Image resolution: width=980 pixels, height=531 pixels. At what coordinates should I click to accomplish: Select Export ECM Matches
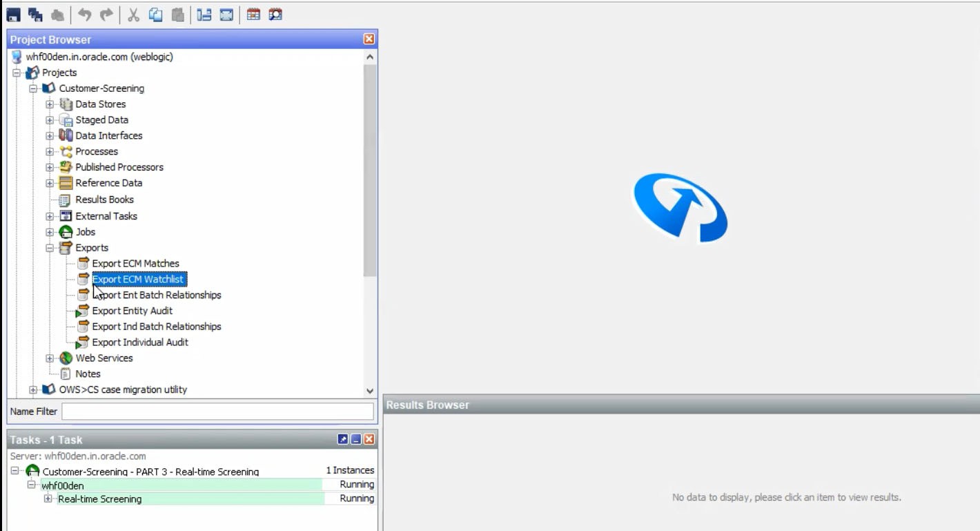pyautogui.click(x=136, y=264)
